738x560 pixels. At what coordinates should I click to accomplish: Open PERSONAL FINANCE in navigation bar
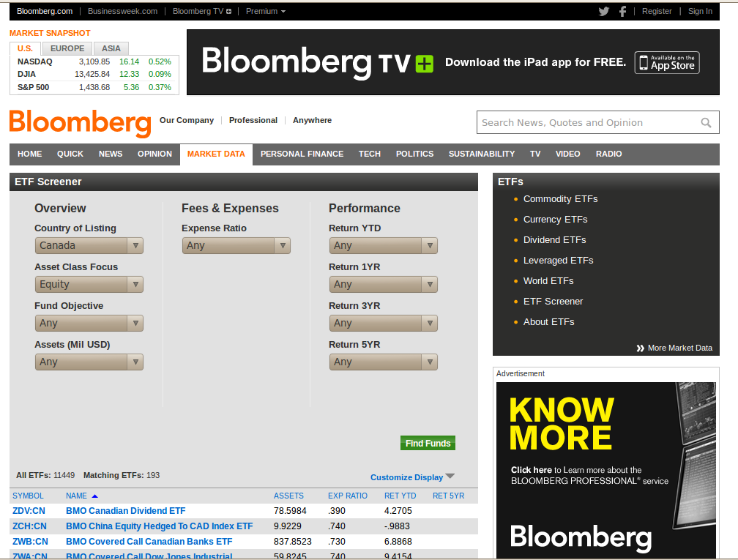point(302,154)
